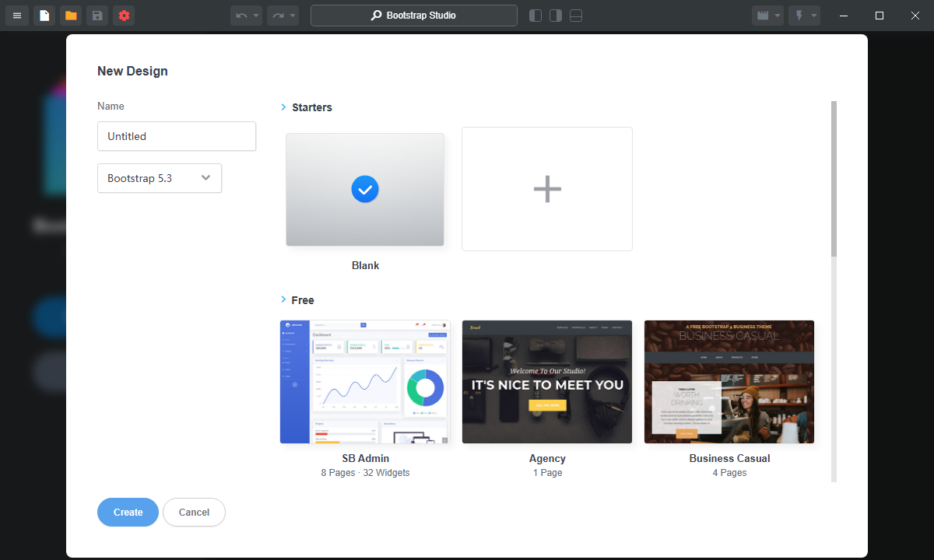Viewport: 934px width, 560px height.
Task: Pick the Business Casual template
Action: click(729, 382)
